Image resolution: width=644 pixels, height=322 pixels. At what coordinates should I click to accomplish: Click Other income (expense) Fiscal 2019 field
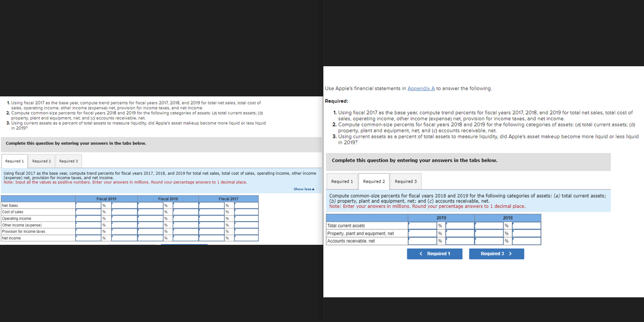click(x=89, y=224)
